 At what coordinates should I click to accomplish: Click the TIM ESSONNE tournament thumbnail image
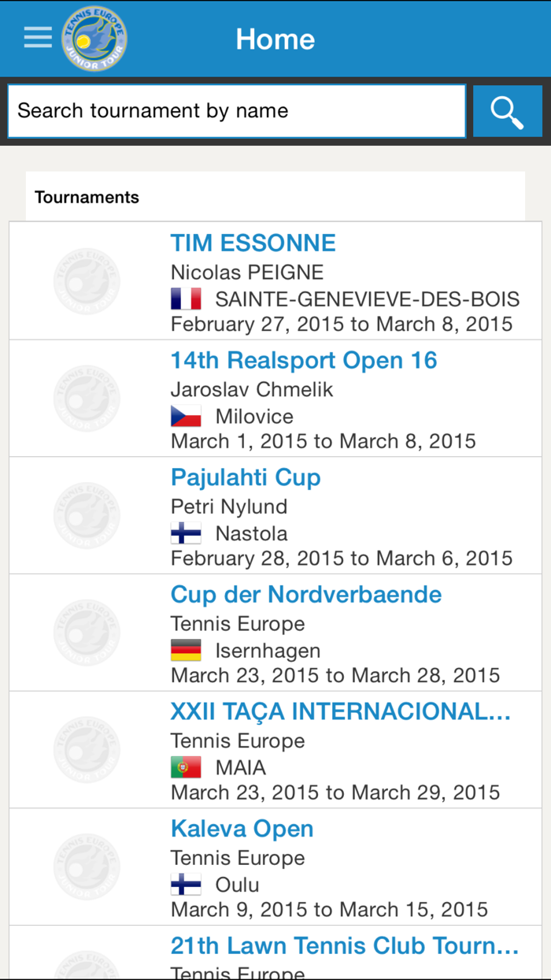coord(87,280)
